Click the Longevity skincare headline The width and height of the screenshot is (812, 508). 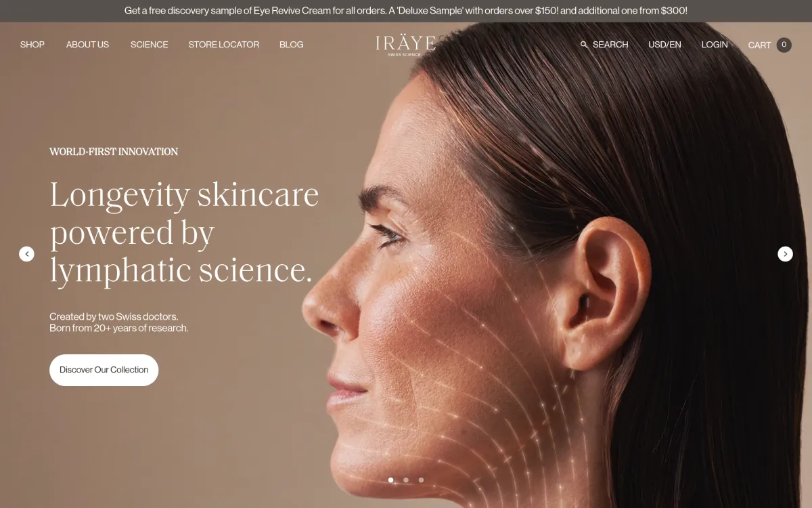pyautogui.click(x=184, y=232)
